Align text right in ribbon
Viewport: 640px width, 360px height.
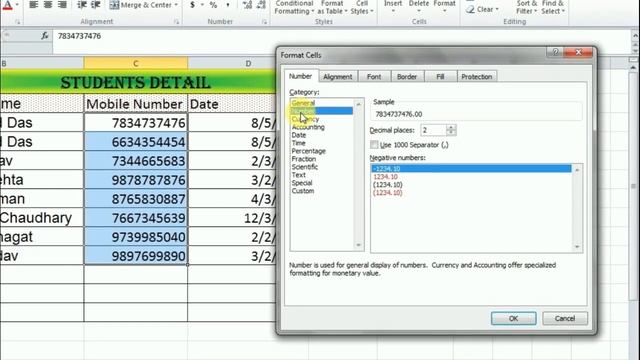[62, 4]
